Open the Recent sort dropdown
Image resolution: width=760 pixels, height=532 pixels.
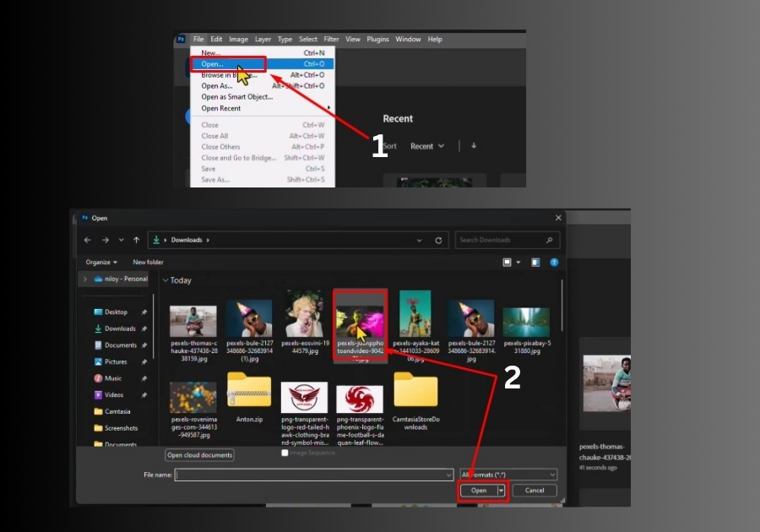(427, 146)
